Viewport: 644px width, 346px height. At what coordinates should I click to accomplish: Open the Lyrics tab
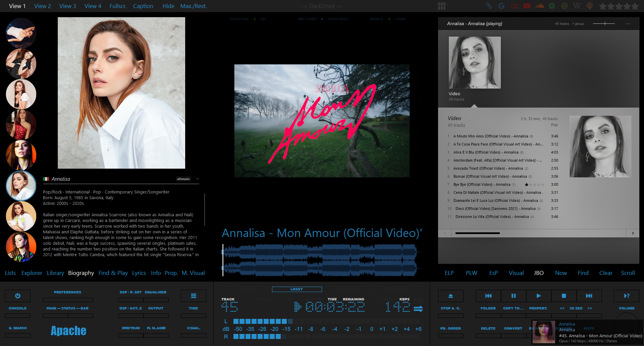pos(139,273)
